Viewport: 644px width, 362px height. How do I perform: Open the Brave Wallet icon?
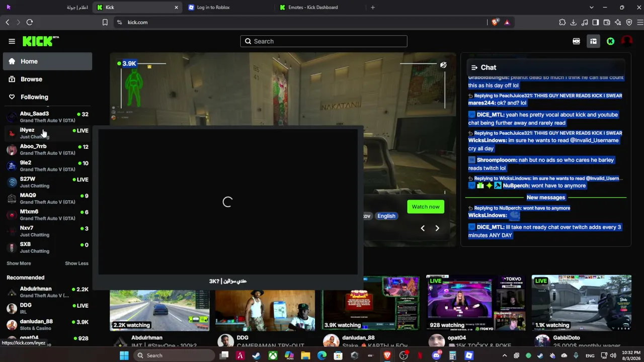(607, 22)
